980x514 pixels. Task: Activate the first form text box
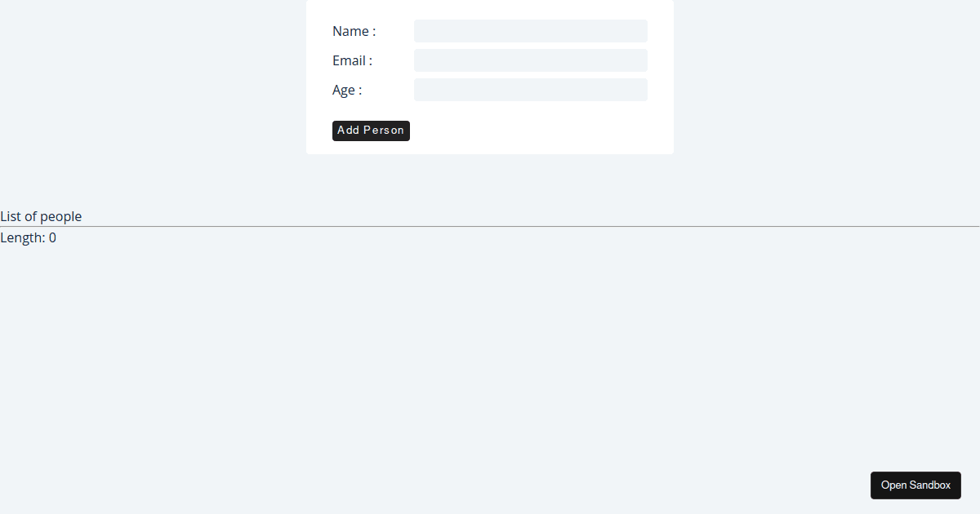(x=531, y=31)
